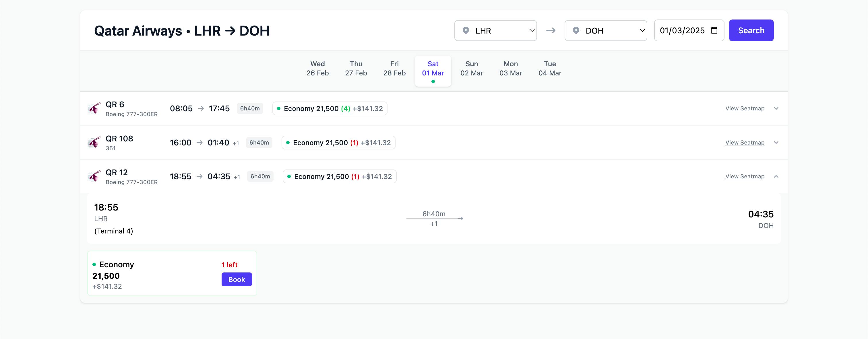
Task: Click the 6h40m duration badge on QR 12 row
Action: [260, 176]
